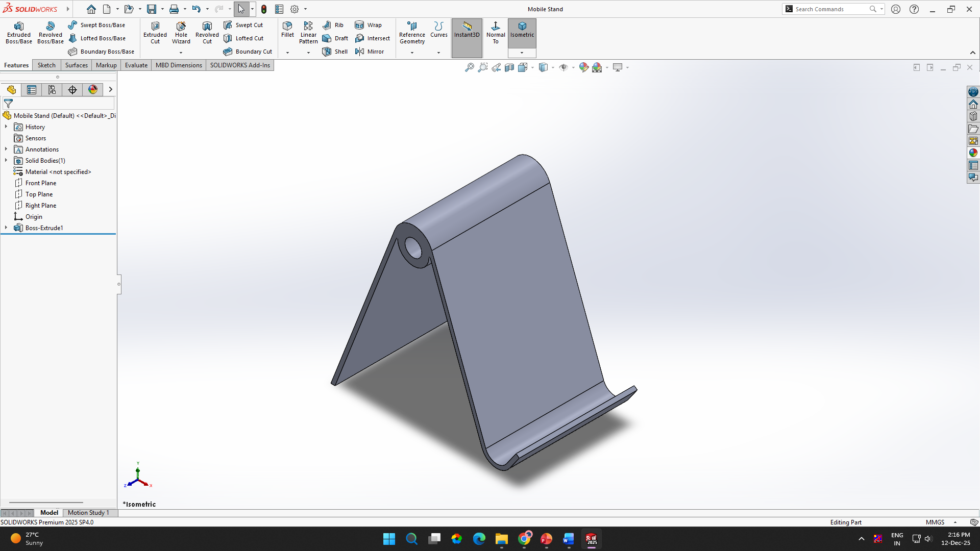Screen dimensions: 980x551
Task: Switch to the Sketch tab
Action: 46,65
